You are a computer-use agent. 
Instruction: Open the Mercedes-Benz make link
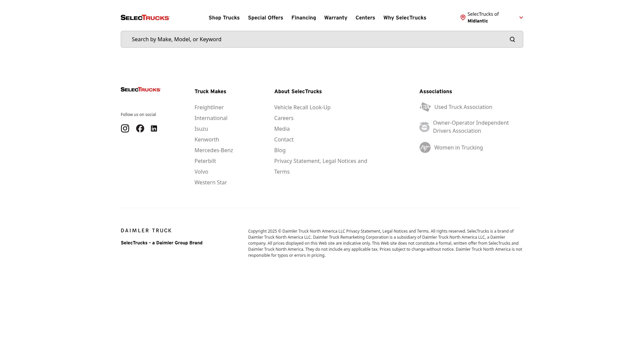click(x=214, y=150)
